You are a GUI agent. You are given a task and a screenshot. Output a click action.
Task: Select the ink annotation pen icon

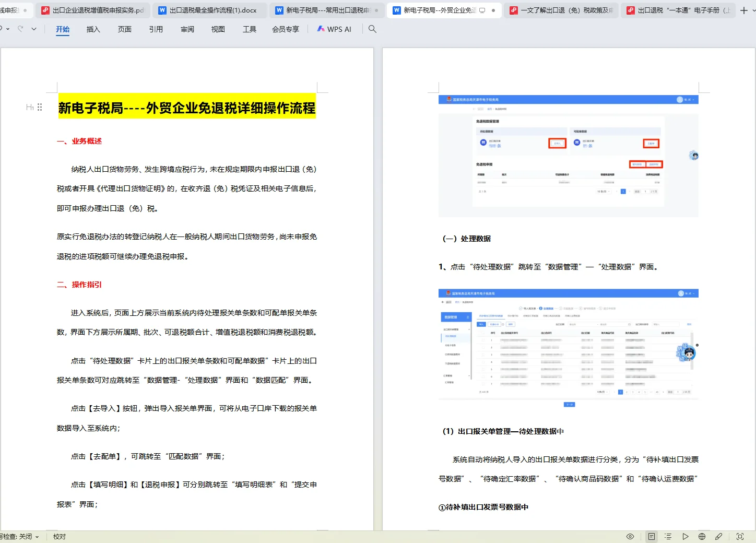719,536
